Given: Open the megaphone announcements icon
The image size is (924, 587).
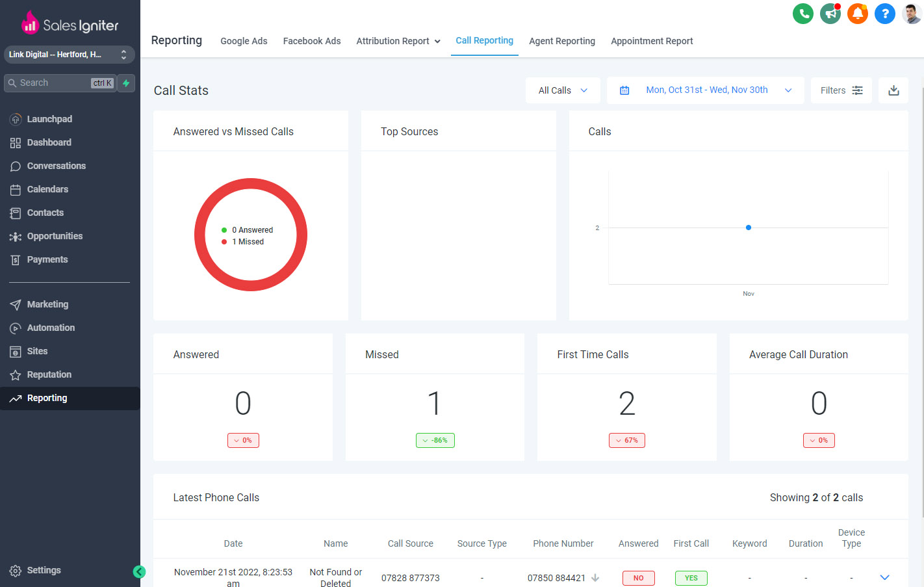Looking at the screenshot, I should (830, 14).
